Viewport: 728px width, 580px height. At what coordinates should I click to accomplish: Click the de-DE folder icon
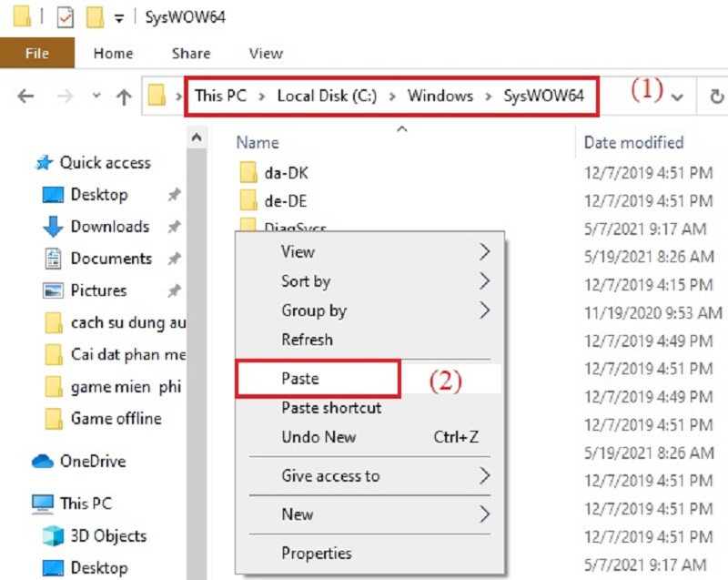[x=248, y=200]
